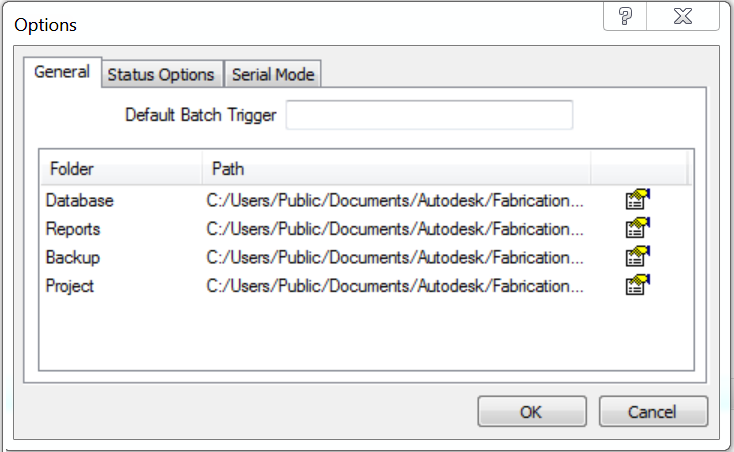Switch to the Status Options tab
Screen dimensions: 734x452
click(x=161, y=75)
